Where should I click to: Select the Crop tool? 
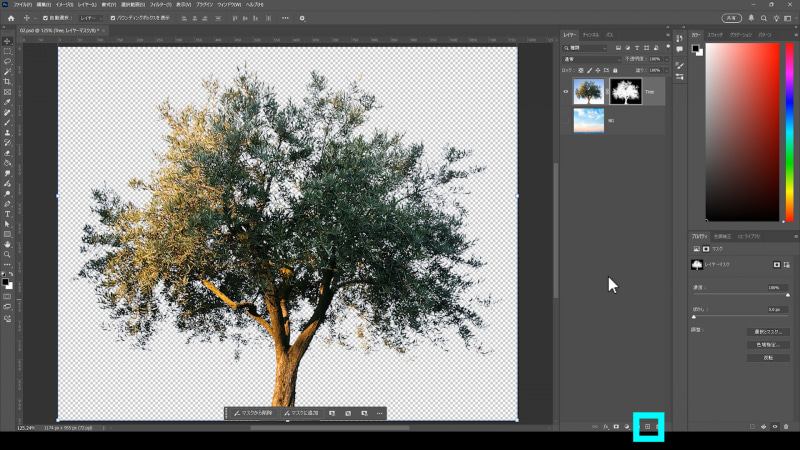point(7,82)
